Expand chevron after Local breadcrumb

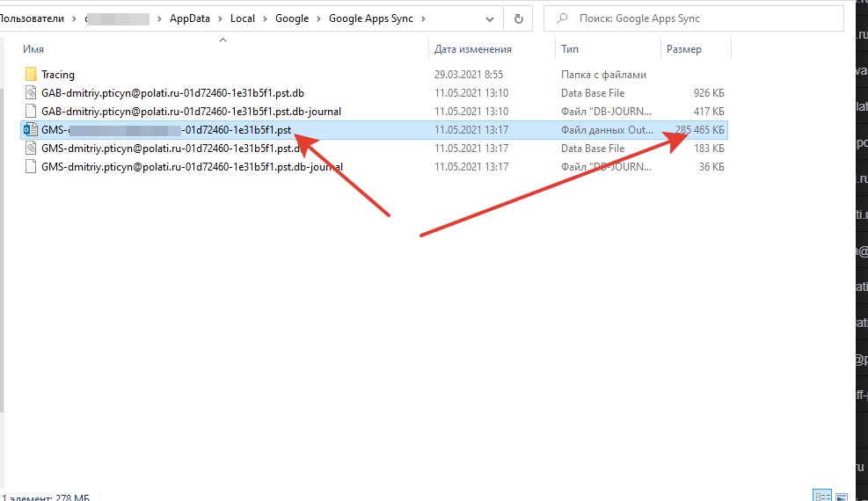265,18
